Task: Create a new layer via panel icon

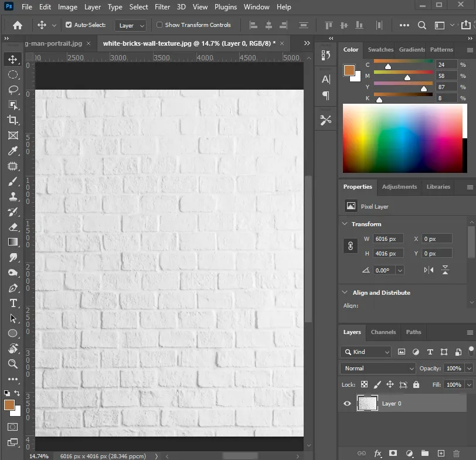Action: (441, 454)
